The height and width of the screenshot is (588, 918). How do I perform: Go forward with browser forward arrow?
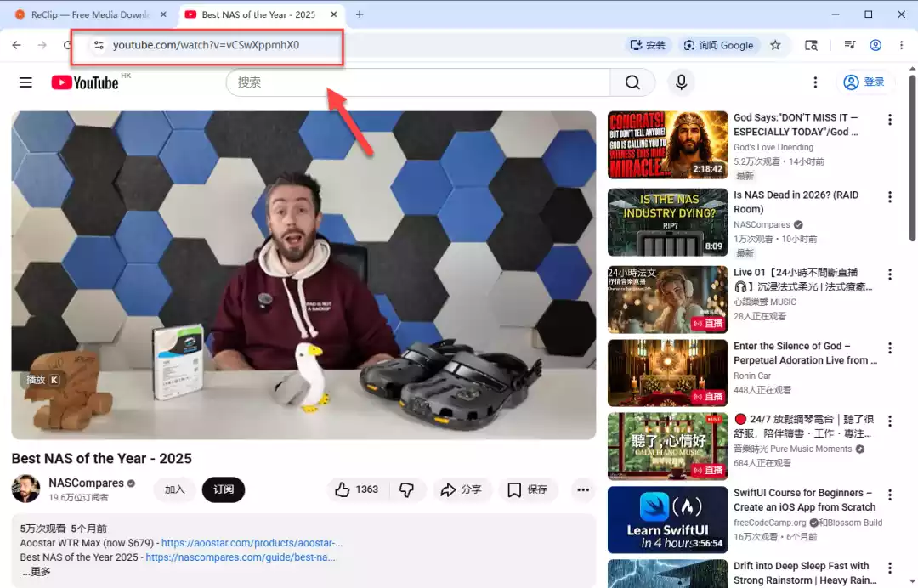click(x=42, y=45)
